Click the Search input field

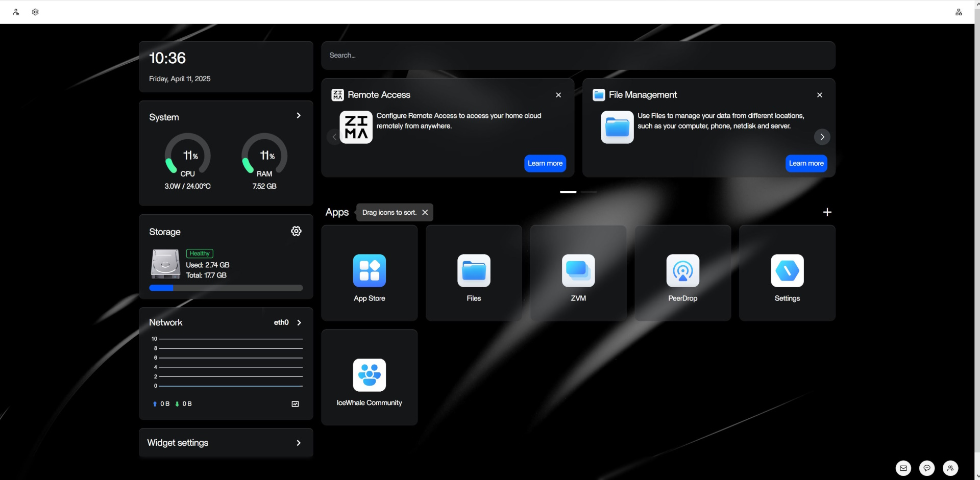578,55
